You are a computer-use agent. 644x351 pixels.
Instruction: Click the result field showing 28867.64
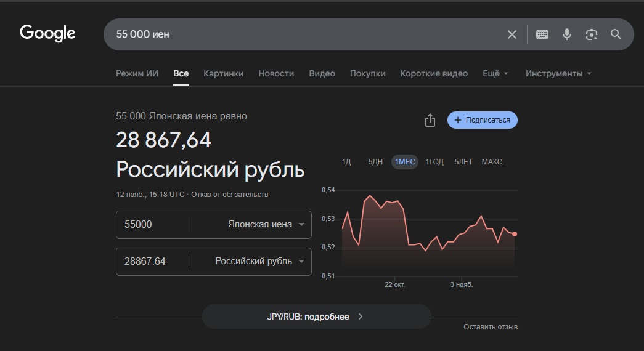[153, 262]
